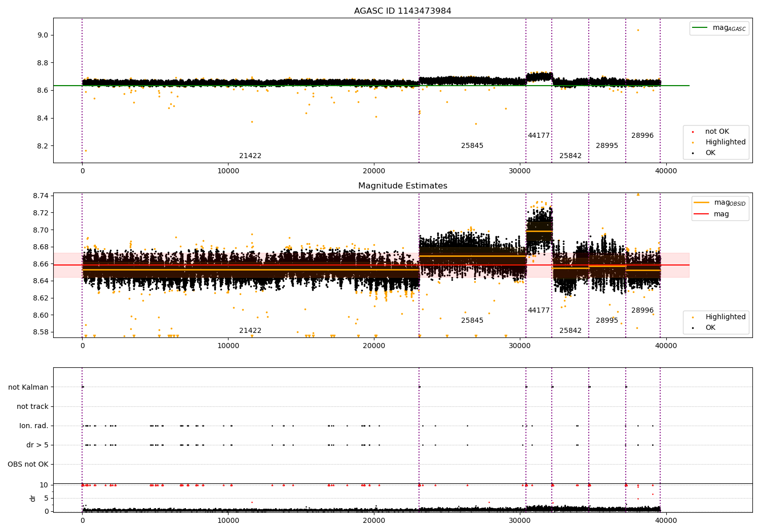The image size is (760, 532).
Task: Select the red 'mag' legend line
Action: (702, 214)
